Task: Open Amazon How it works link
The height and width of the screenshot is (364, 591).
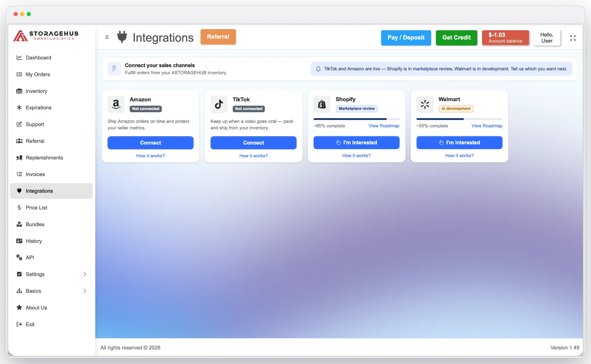Action: pyautogui.click(x=150, y=156)
